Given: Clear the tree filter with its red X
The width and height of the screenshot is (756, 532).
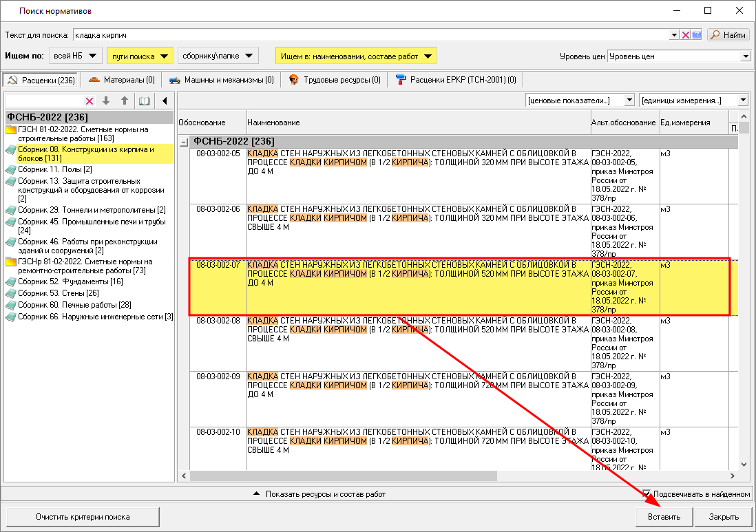Looking at the screenshot, I should pos(90,101).
